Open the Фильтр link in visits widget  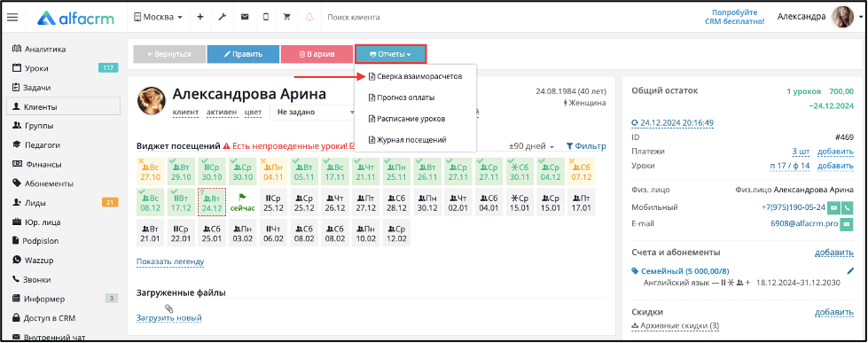click(x=586, y=146)
